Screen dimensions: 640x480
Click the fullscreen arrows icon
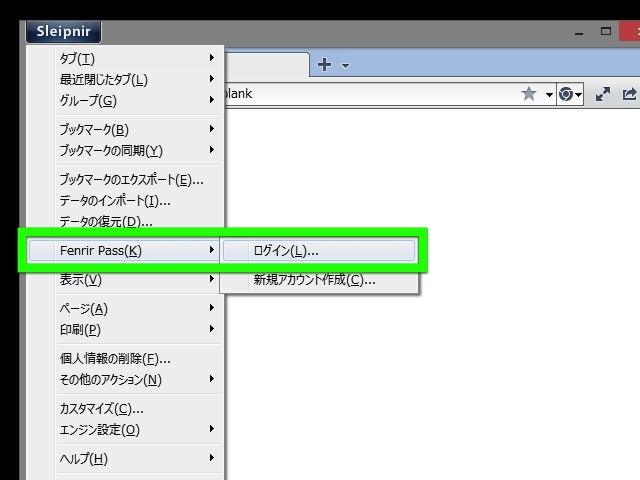coord(602,94)
